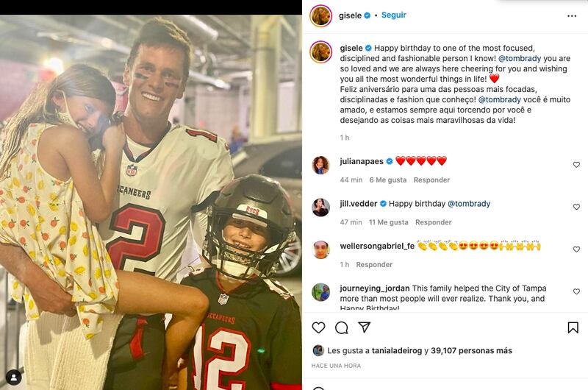Screen dimensions: 588x390
Task: Open gisele's profile picture in header
Action: [x=320, y=15]
